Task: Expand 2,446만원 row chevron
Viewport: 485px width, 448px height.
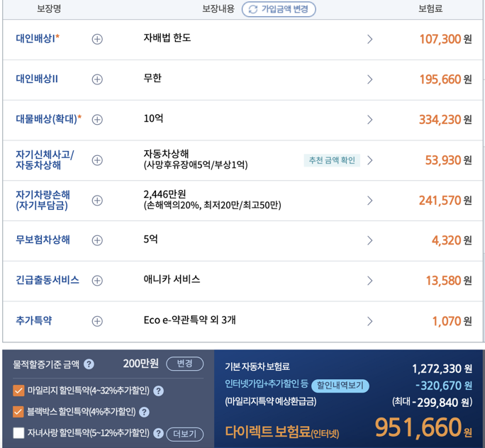Action: (x=369, y=201)
